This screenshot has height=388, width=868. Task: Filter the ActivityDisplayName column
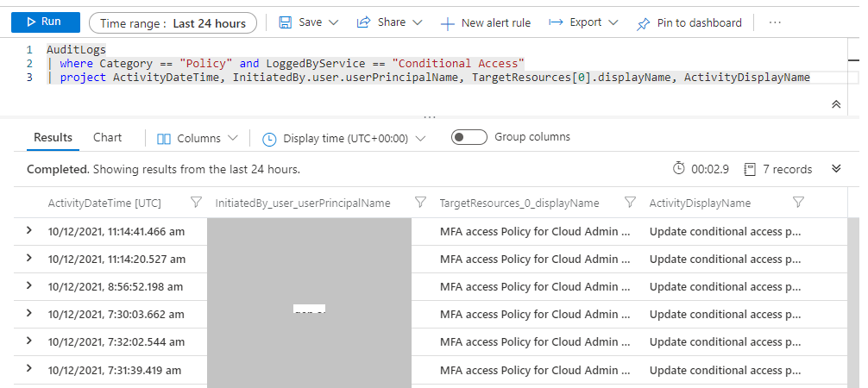(x=798, y=203)
